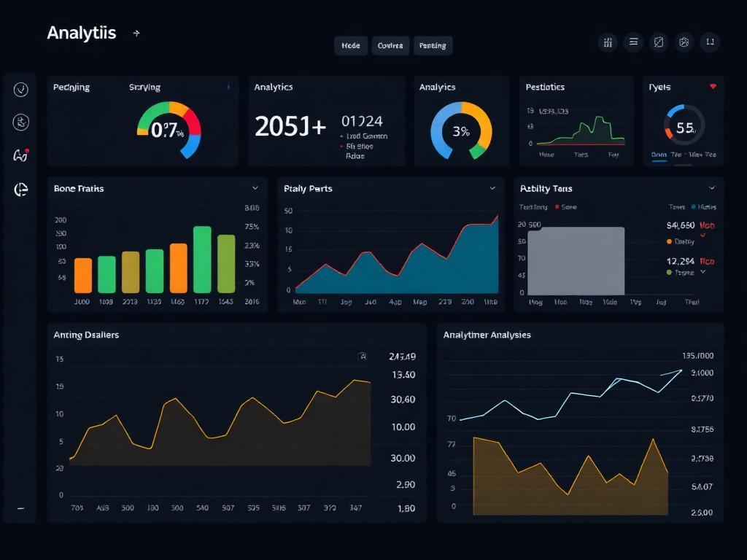Click the Anting Dsallers heading
This screenshot has height=560, width=747.
pyautogui.click(x=86, y=335)
